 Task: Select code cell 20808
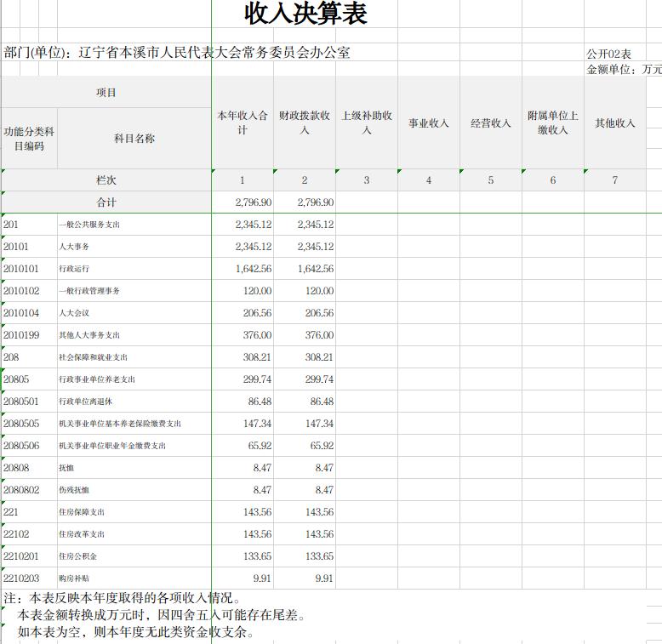coord(29,468)
